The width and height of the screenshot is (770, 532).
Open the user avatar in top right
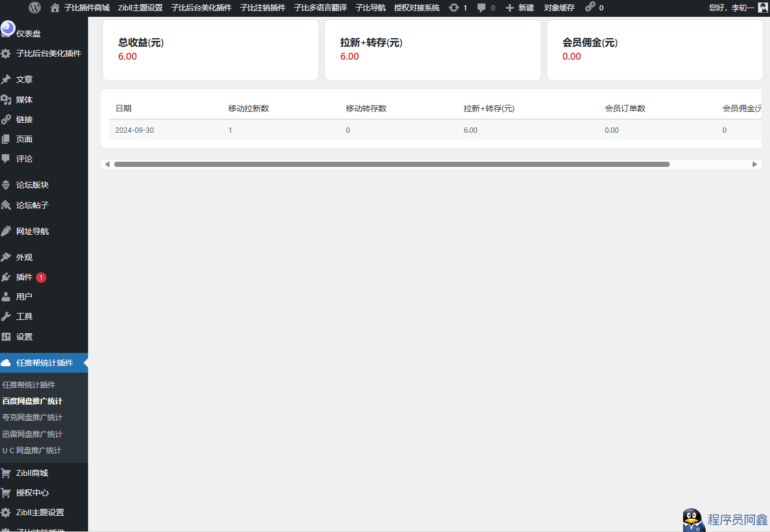[763, 8]
